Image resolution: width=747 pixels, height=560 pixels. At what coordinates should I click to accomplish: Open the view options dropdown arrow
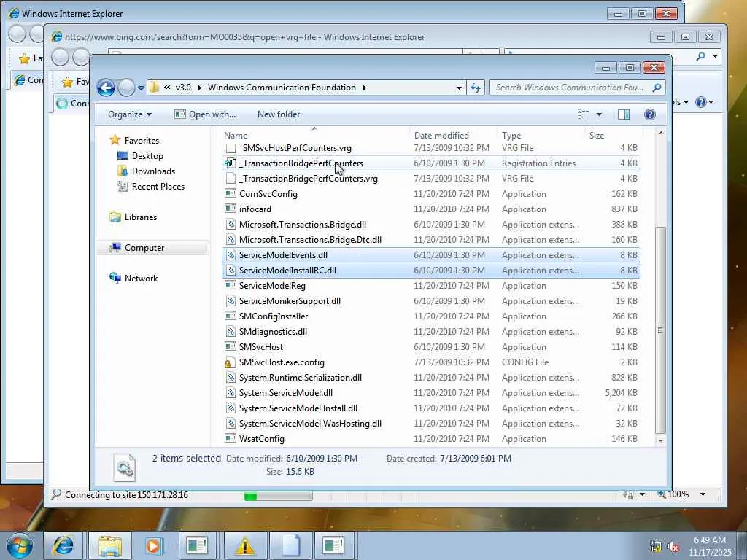599,114
